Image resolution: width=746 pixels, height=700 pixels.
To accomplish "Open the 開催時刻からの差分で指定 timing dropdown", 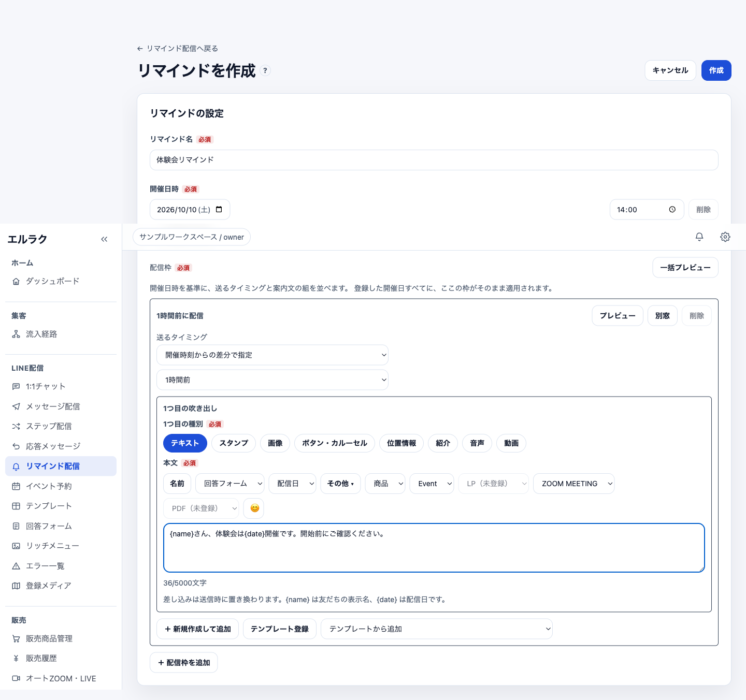I will coord(272,355).
